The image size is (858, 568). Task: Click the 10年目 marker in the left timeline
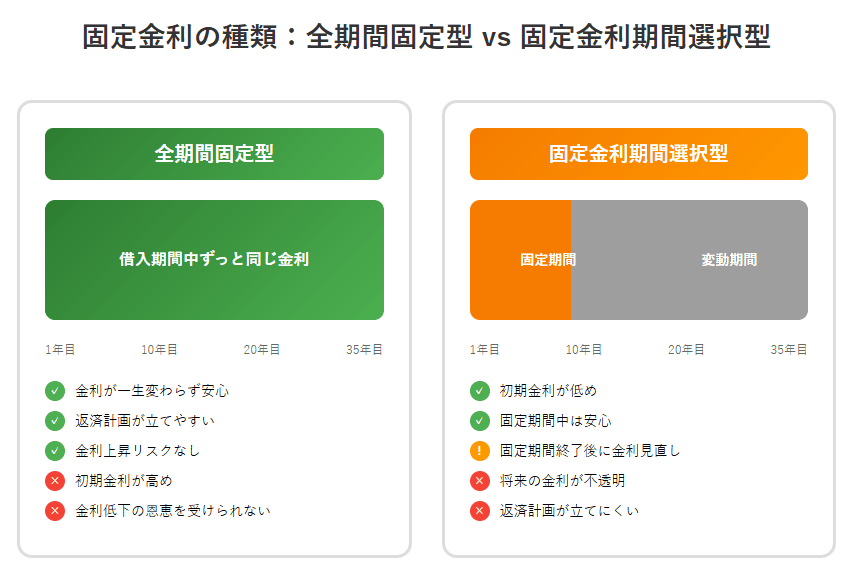159,350
